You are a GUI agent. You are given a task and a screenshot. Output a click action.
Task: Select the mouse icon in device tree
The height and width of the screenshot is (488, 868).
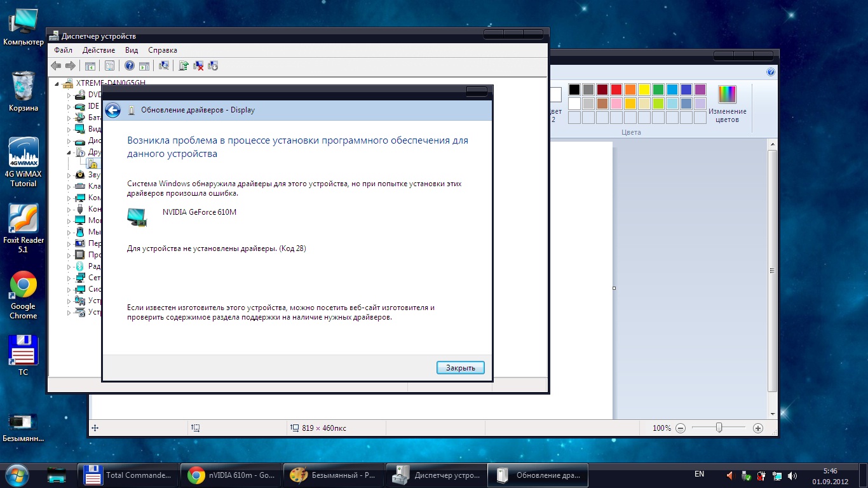tap(80, 232)
